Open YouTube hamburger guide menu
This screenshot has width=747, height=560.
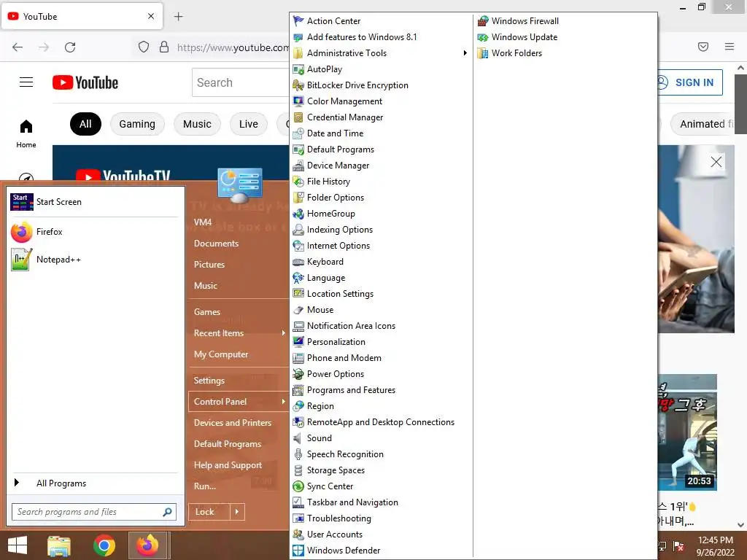[26, 82]
